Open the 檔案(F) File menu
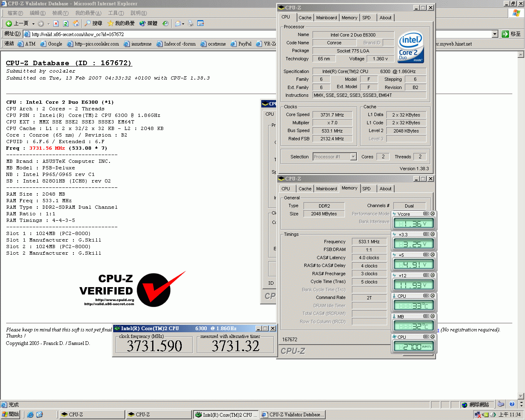The image size is (525, 420). click(15, 13)
